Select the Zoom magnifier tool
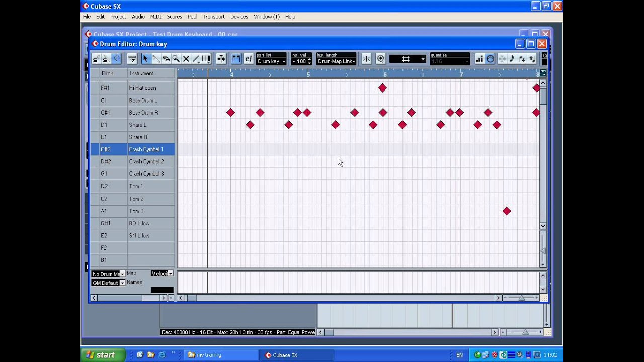The width and height of the screenshot is (644, 362). tap(176, 59)
